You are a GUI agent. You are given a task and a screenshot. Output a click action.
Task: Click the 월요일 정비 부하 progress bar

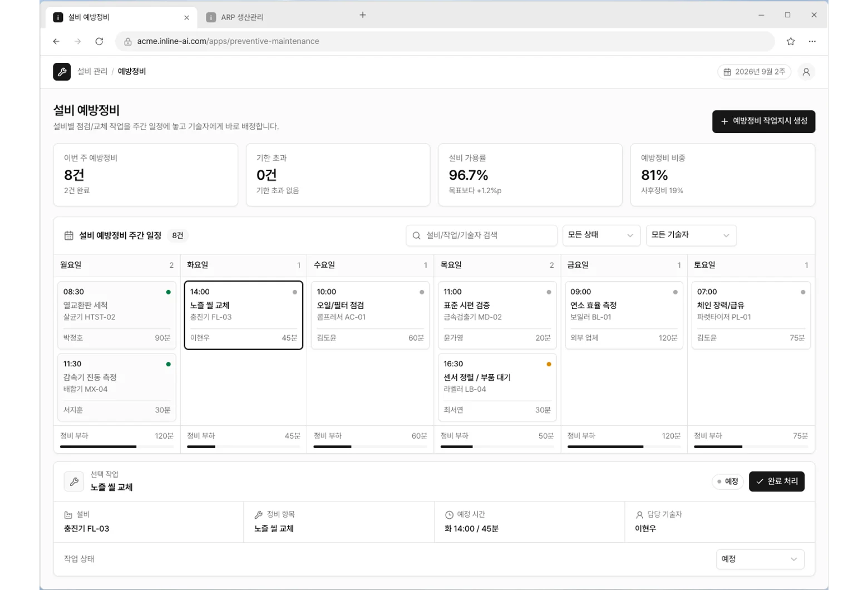pyautogui.click(x=117, y=446)
